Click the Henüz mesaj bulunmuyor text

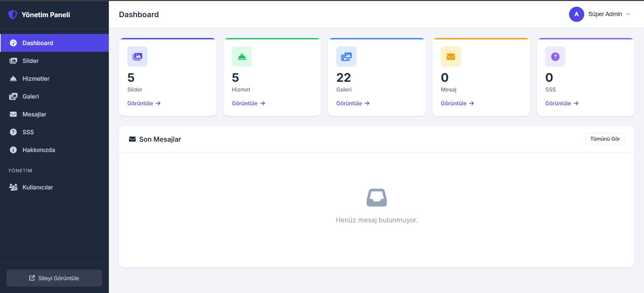pyautogui.click(x=377, y=220)
